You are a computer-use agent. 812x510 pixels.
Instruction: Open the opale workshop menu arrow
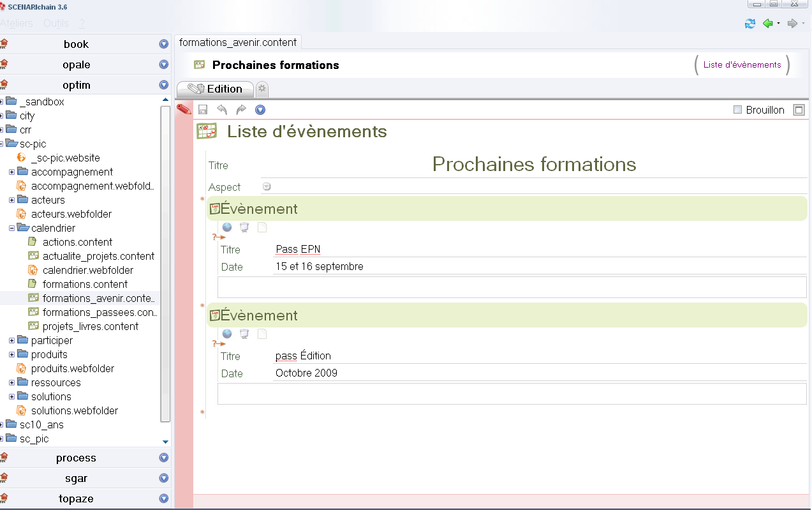(163, 64)
